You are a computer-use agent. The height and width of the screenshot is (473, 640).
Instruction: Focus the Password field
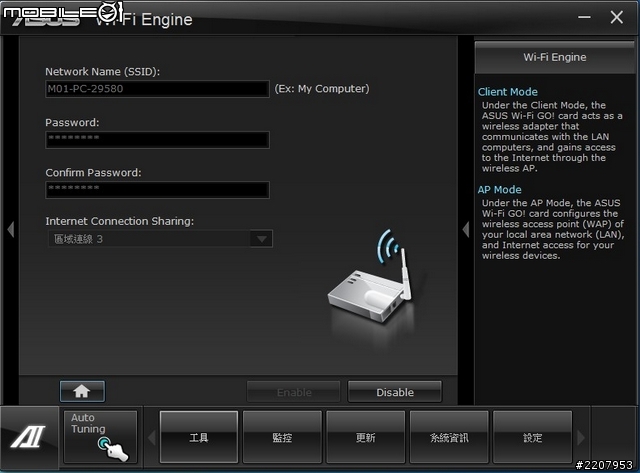(157, 140)
